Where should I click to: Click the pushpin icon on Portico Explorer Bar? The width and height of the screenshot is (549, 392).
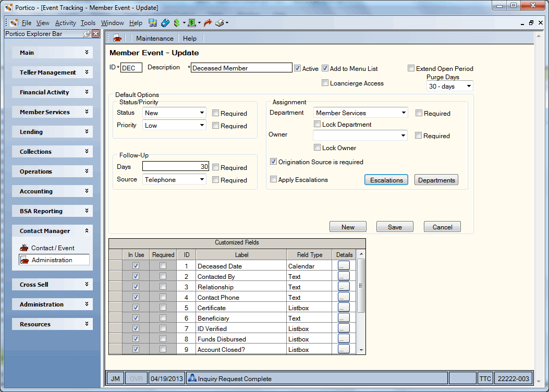(87, 33)
